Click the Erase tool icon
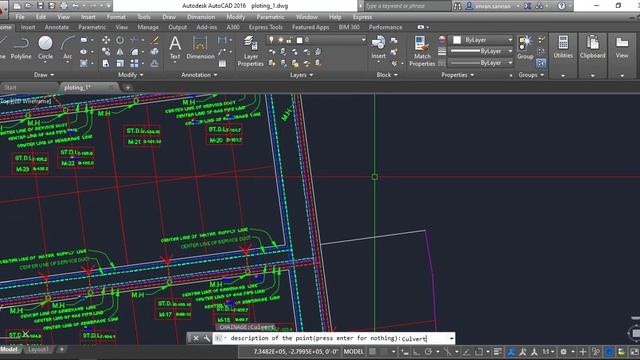 (155, 40)
